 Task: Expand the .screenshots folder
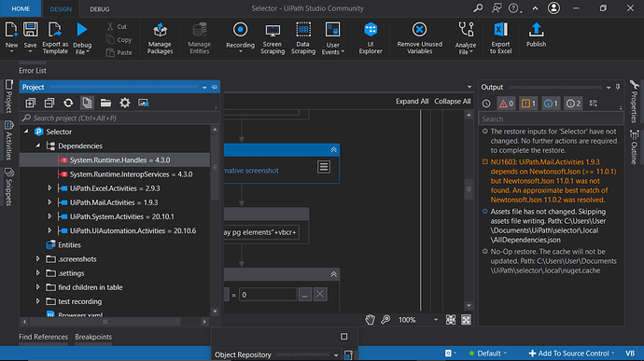[x=37, y=258]
